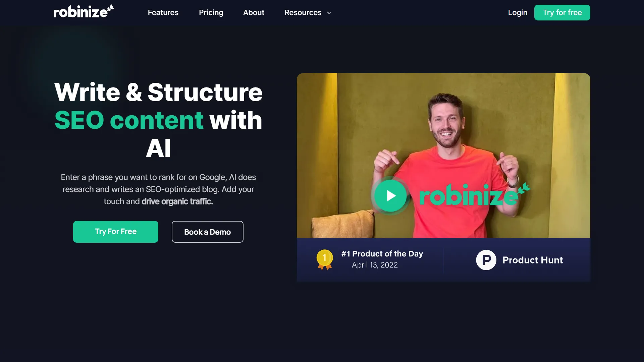This screenshot has width=644, height=362.
Task: Click the Product Hunt P logo
Action: 486,260
